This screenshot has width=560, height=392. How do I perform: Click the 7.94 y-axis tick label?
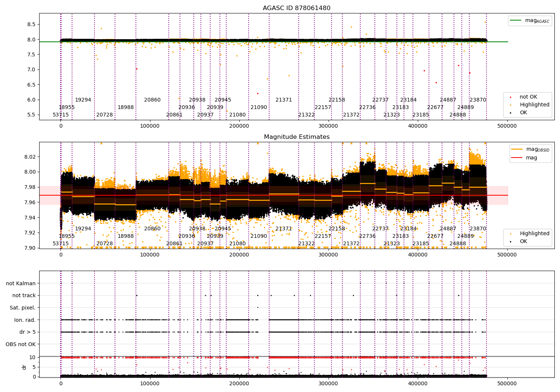pos(30,218)
